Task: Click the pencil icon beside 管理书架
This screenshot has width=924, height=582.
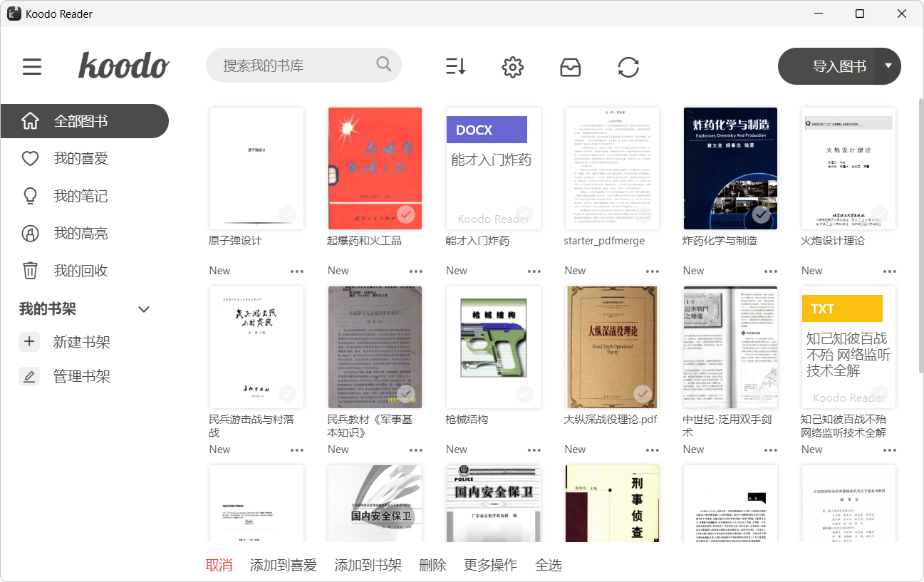Action: [29, 376]
